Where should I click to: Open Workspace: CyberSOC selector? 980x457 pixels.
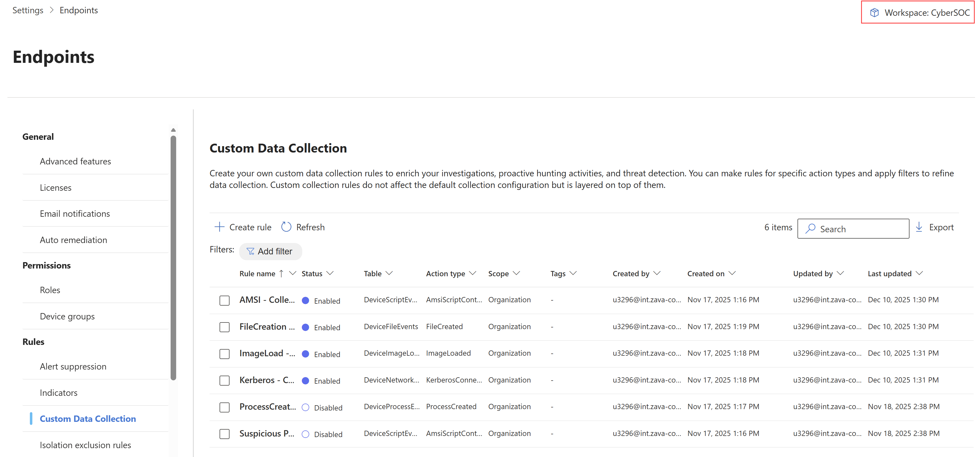(x=918, y=12)
